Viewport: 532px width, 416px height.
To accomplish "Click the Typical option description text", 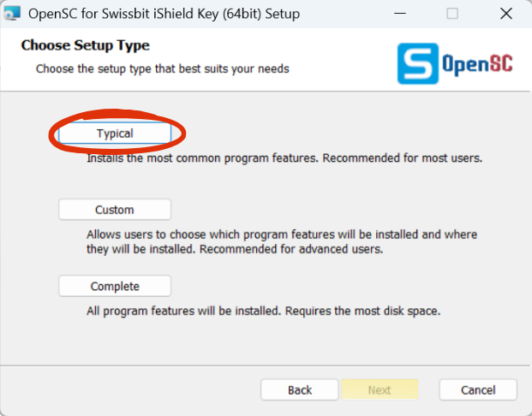I will point(284,158).
